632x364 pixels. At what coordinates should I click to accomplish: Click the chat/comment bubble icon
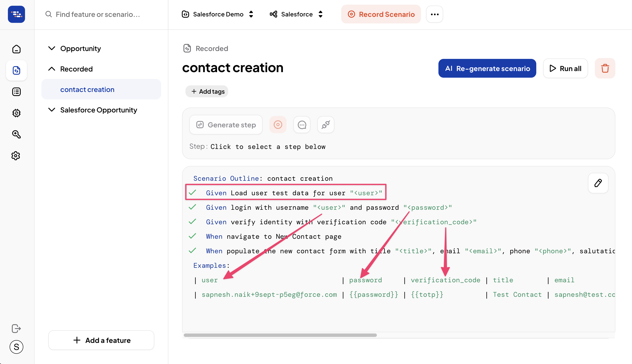pos(302,125)
